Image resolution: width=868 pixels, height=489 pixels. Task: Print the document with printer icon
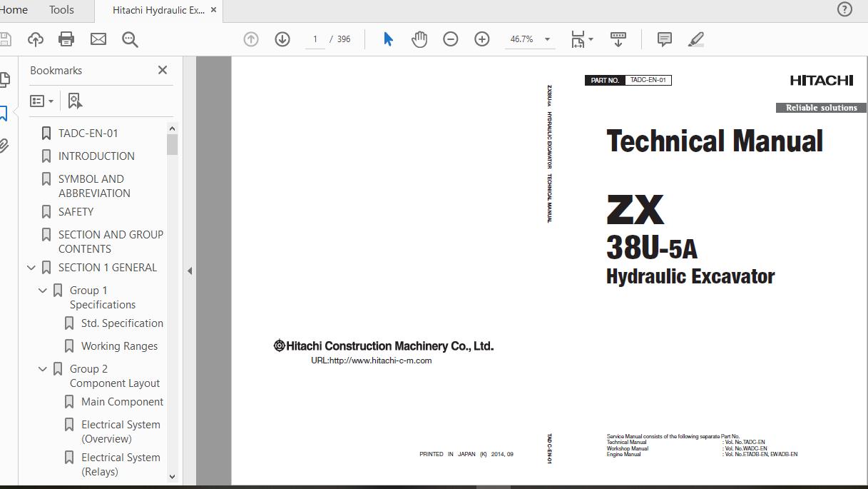click(x=66, y=39)
